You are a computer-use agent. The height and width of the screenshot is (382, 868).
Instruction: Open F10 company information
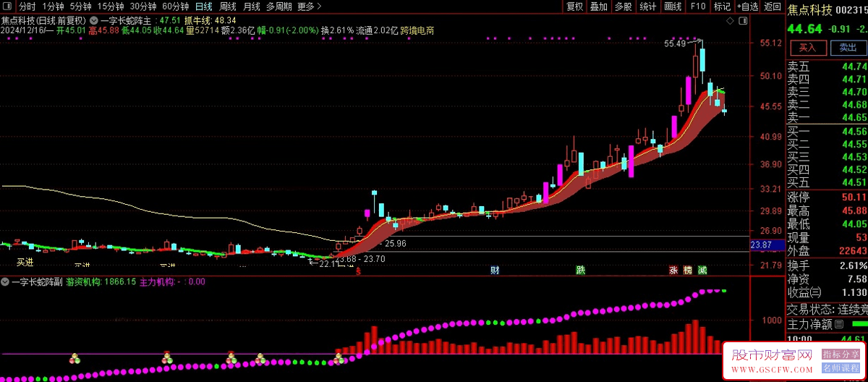[x=697, y=7]
